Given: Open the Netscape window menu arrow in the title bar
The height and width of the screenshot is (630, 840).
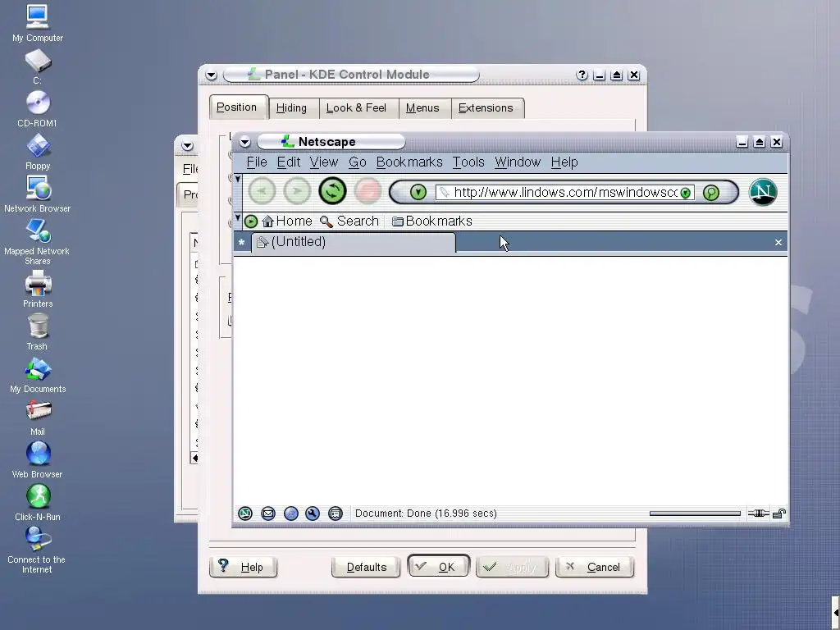Looking at the screenshot, I should coord(244,142).
